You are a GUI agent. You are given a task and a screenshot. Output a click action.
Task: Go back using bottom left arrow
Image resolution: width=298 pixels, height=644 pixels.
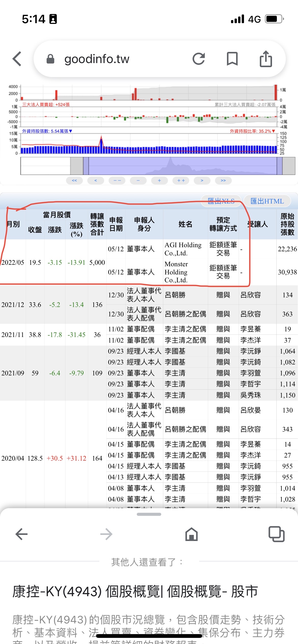[21, 534]
